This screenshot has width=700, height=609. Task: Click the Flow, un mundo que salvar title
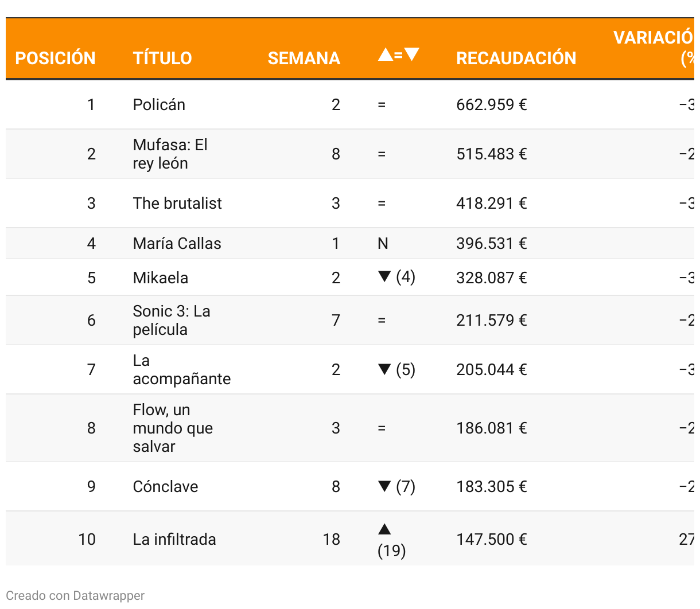click(x=173, y=428)
